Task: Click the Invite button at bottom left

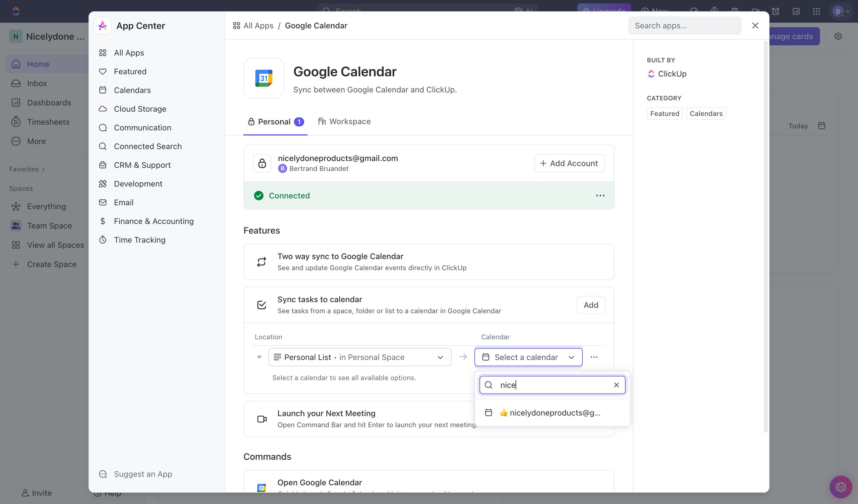Action: [36, 493]
